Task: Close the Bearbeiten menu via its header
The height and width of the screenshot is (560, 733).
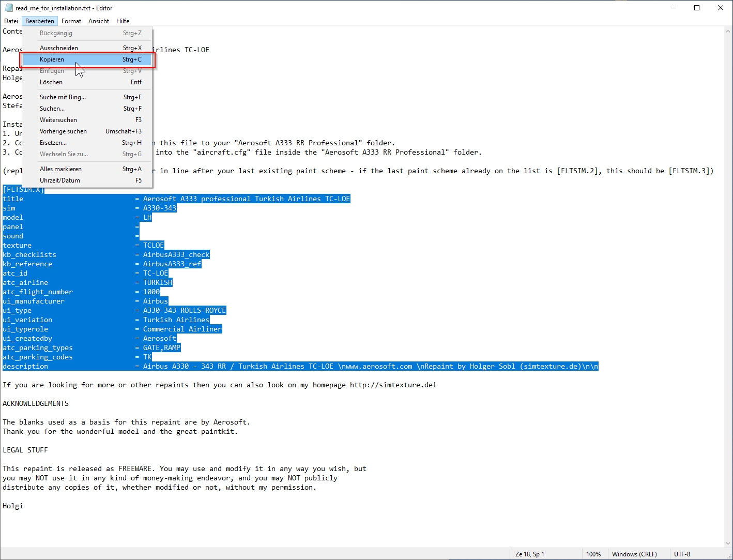Action: [x=40, y=21]
